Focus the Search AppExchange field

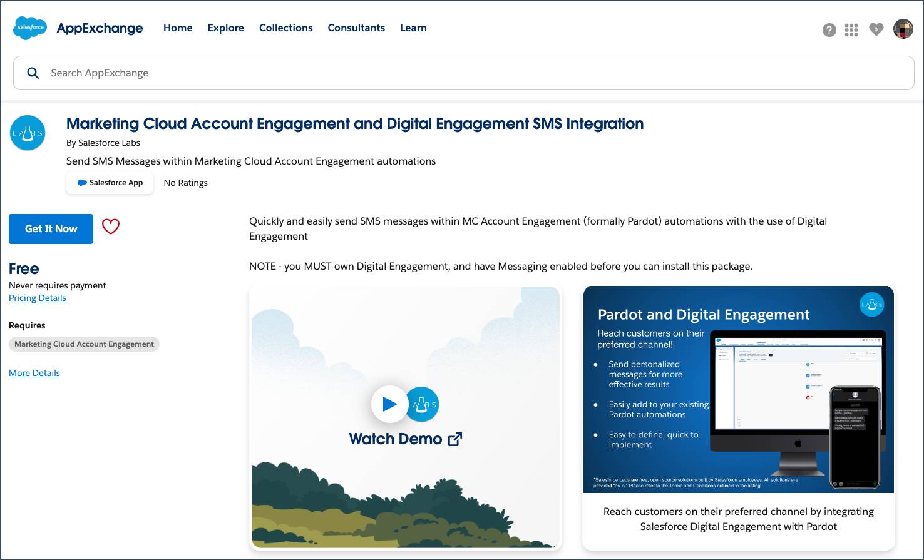click(x=463, y=73)
